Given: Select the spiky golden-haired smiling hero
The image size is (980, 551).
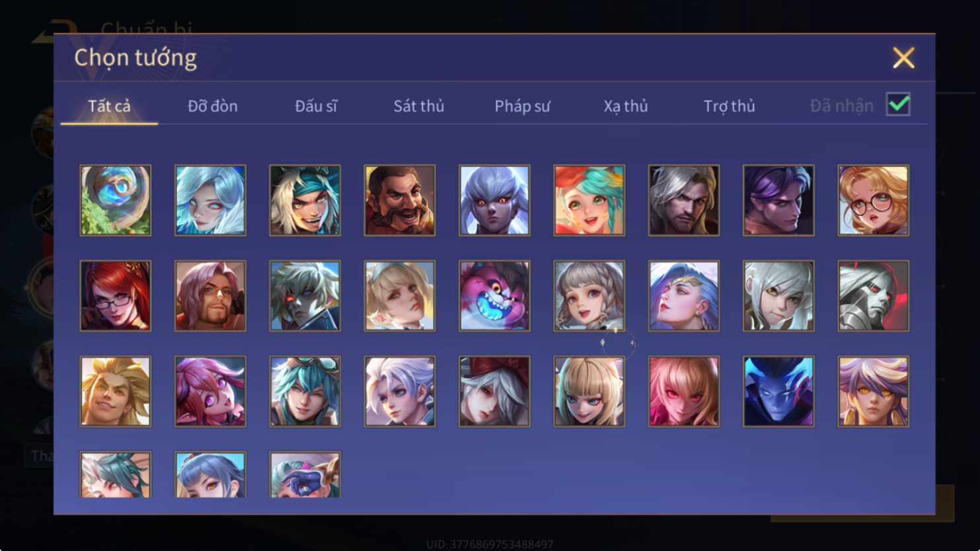Looking at the screenshot, I should (x=116, y=392).
